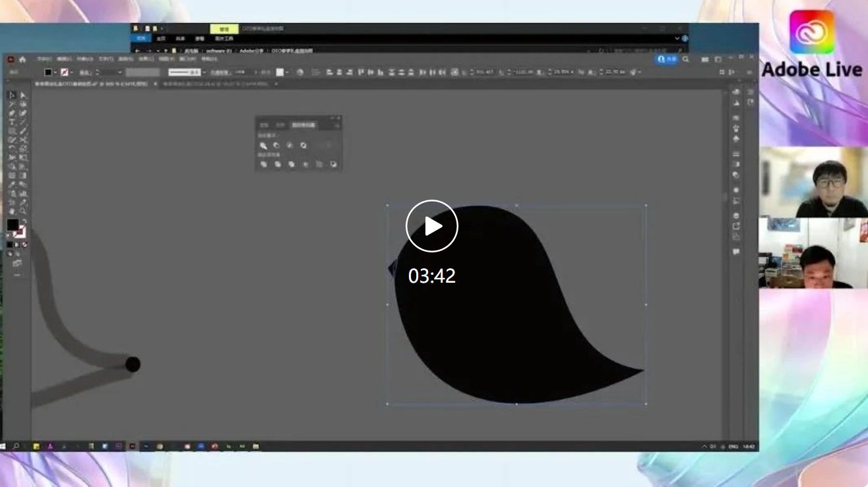Open the workspace switcher
The width and height of the screenshot is (868, 487).
[718, 59]
